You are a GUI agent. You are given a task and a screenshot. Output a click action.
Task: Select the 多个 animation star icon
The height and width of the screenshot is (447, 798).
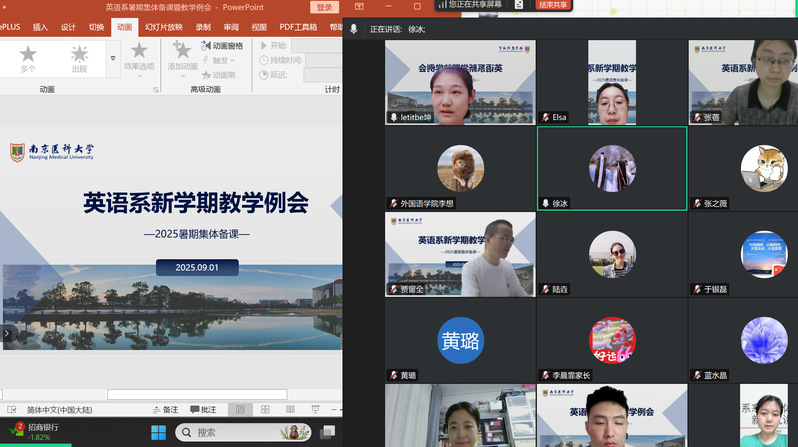[28, 57]
